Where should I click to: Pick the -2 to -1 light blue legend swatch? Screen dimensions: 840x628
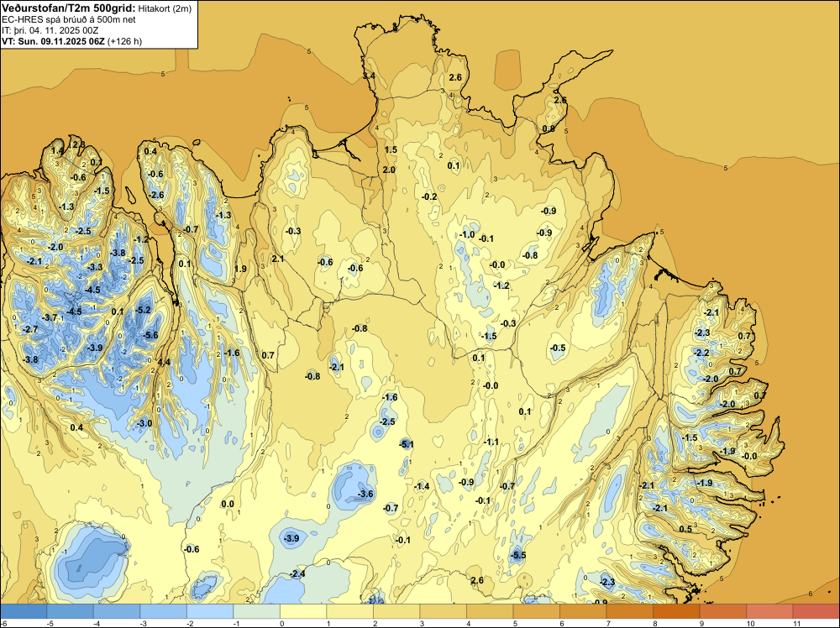[x=210, y=611]
